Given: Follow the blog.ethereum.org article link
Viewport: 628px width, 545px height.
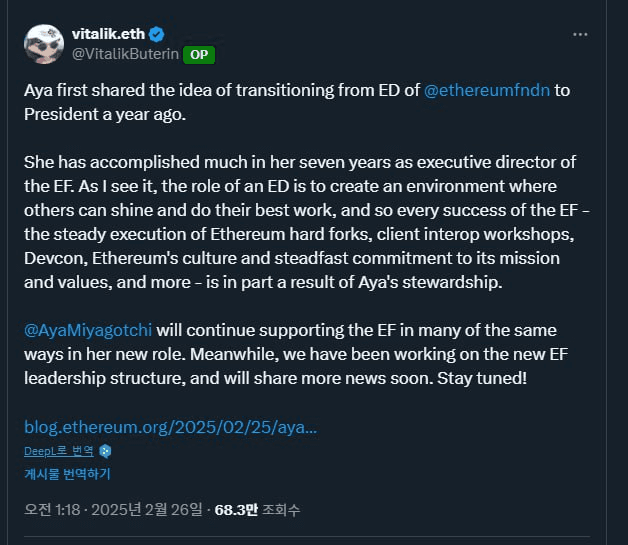Looking at the screenshot, I should (170, 425).
